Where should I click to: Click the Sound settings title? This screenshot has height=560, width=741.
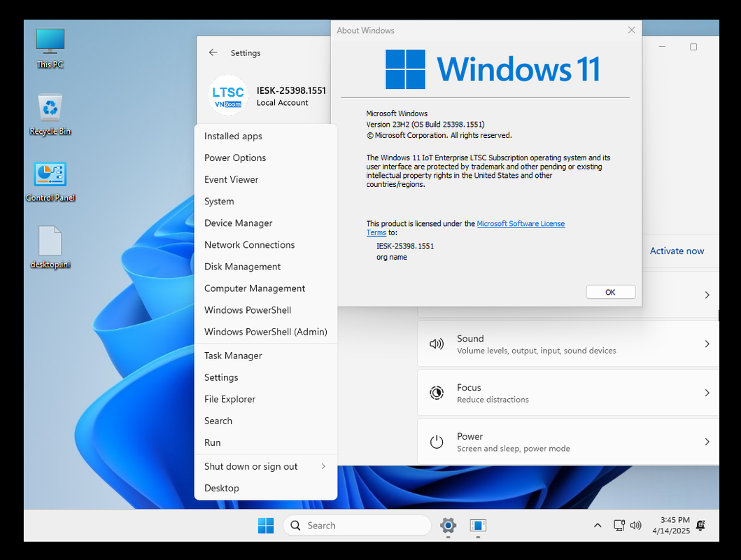[x=470, y=338]
